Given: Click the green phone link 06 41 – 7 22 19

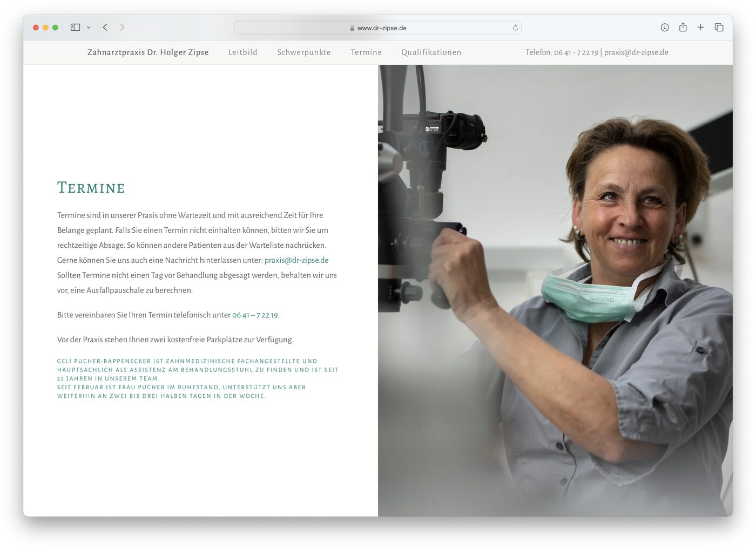Looking at the screenshot, I should (255, 315).
